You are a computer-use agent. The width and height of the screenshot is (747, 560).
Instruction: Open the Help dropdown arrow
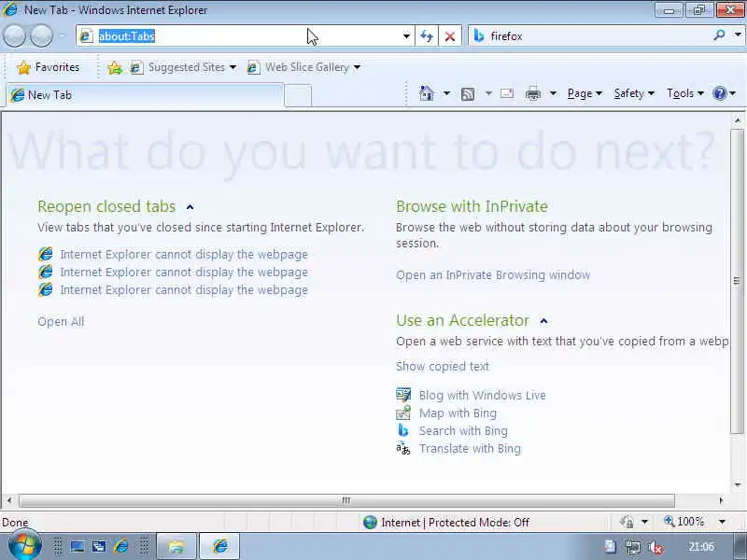[x=733, y=93]
